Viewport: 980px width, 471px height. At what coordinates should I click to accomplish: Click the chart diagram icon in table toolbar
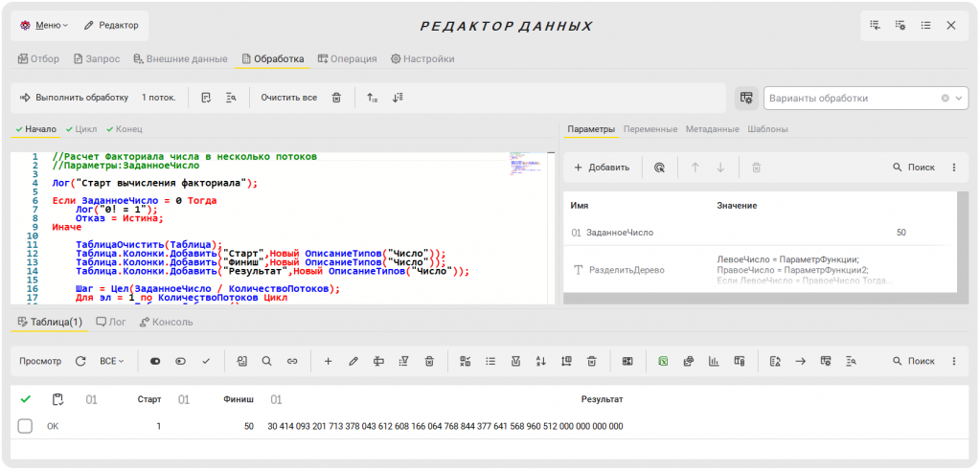pyautogui.click(x=714, y=361)
